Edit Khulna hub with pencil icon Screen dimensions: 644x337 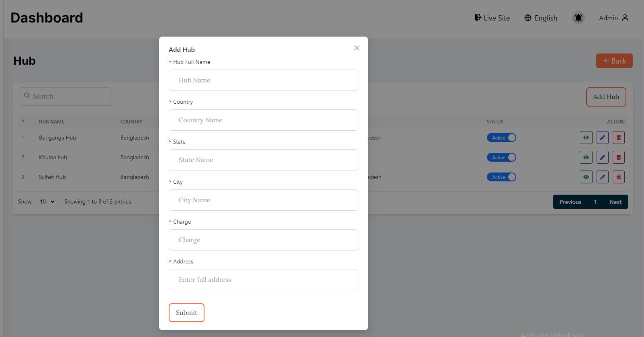[x=602, y=157]
